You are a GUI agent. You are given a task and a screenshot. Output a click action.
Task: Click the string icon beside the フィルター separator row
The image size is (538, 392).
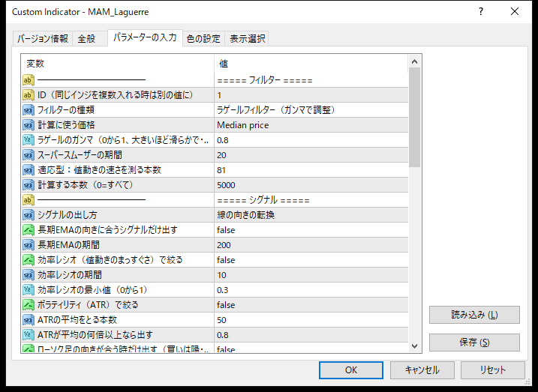click(x=29, y=80)
